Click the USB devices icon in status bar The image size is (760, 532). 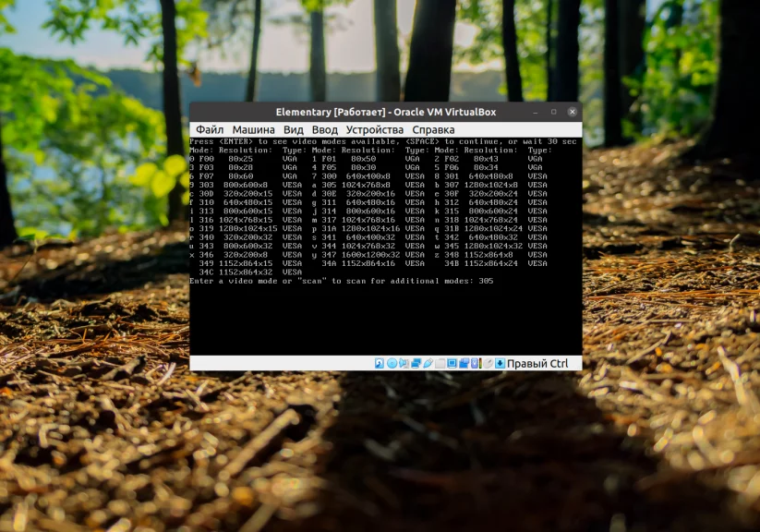[428, 363]
